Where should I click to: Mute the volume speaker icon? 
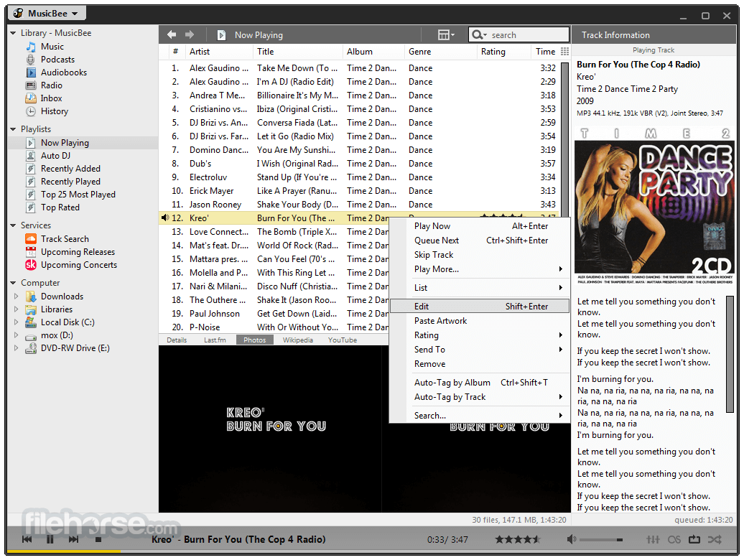pos(572,539)
